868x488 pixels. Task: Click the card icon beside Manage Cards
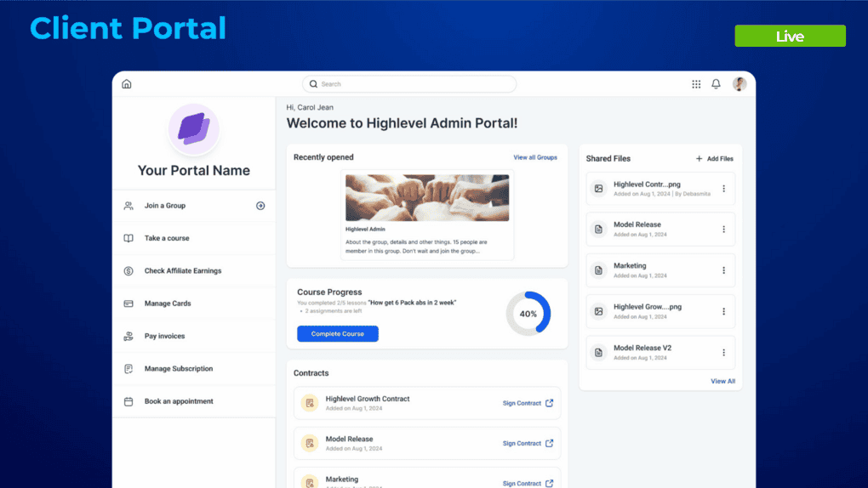point(128,304)
